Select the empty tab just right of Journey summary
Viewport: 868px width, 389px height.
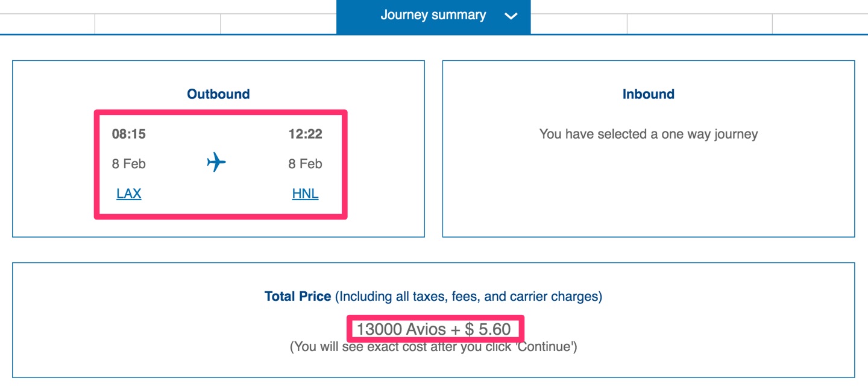click(579, 24)
